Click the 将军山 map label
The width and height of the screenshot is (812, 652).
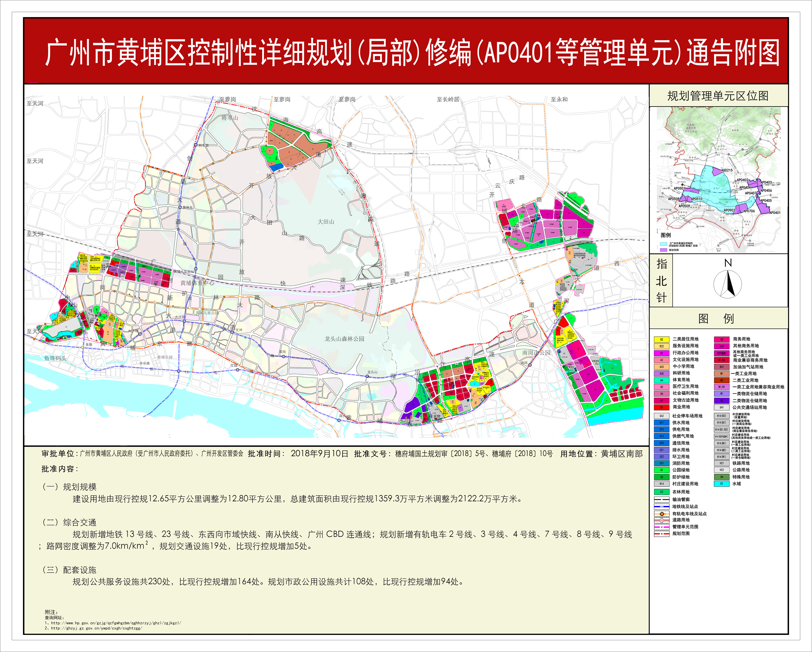point(230,118)
